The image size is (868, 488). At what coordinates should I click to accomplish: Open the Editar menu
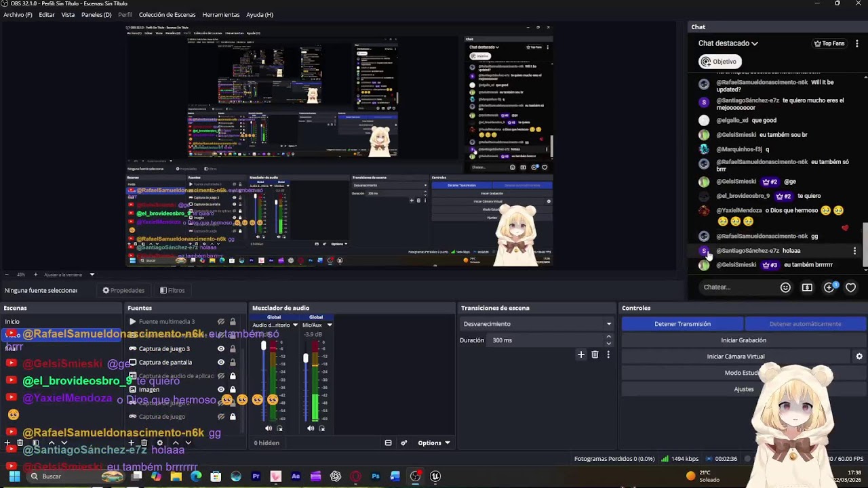click(47, 15)
